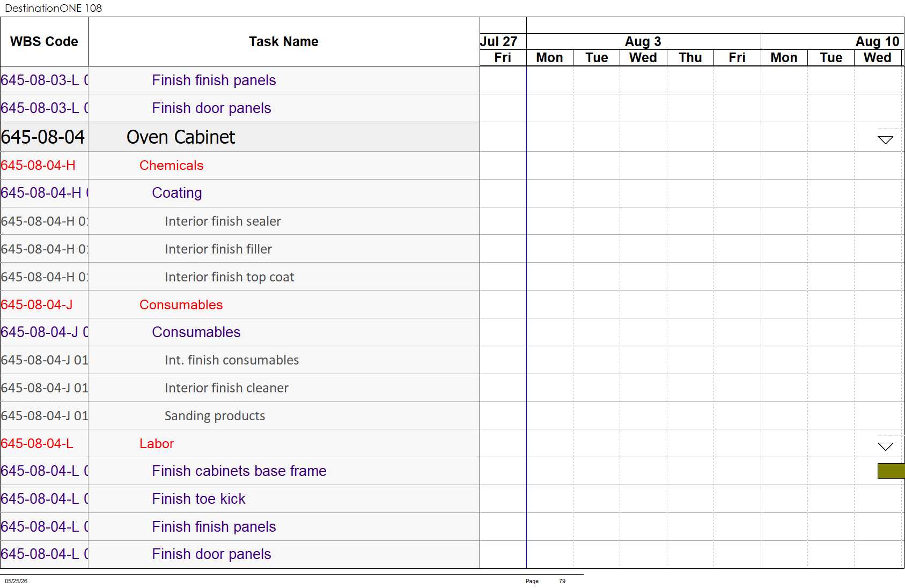Select the red Labor task row

[240, 443]
